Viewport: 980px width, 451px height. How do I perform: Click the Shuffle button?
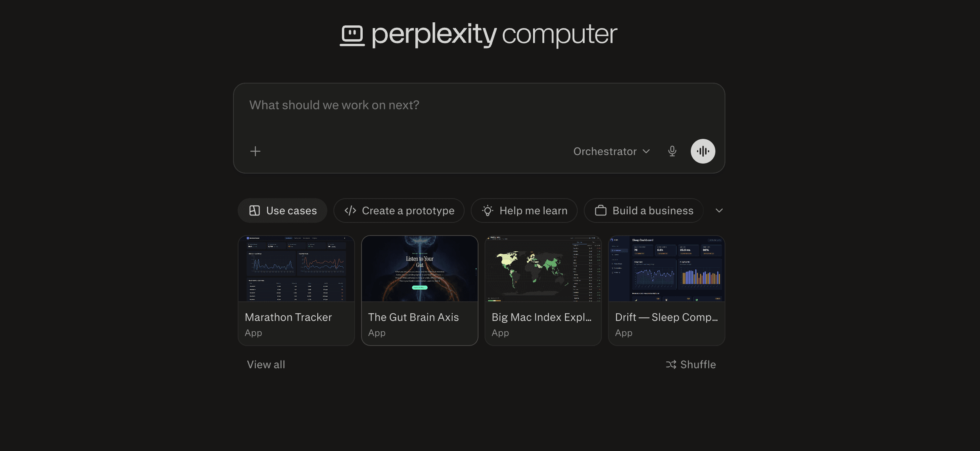[691, 364]
